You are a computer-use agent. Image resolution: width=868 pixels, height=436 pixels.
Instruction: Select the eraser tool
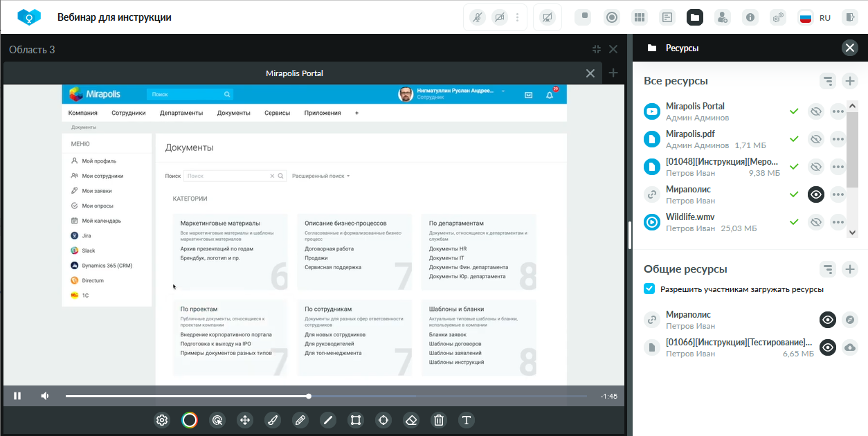coord(411,420)
